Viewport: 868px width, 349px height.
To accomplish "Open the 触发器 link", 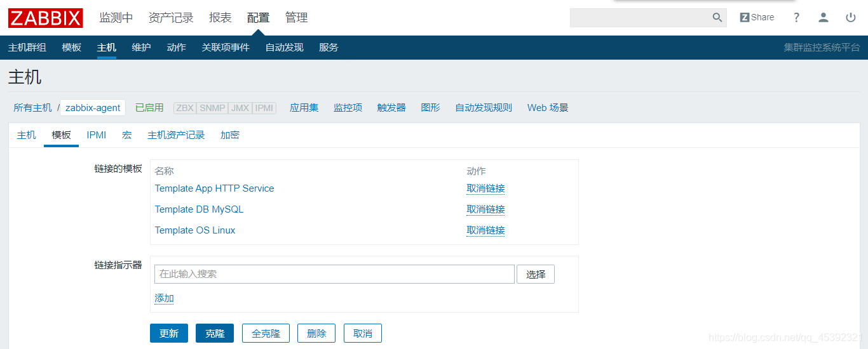I will tap(391, 108).
